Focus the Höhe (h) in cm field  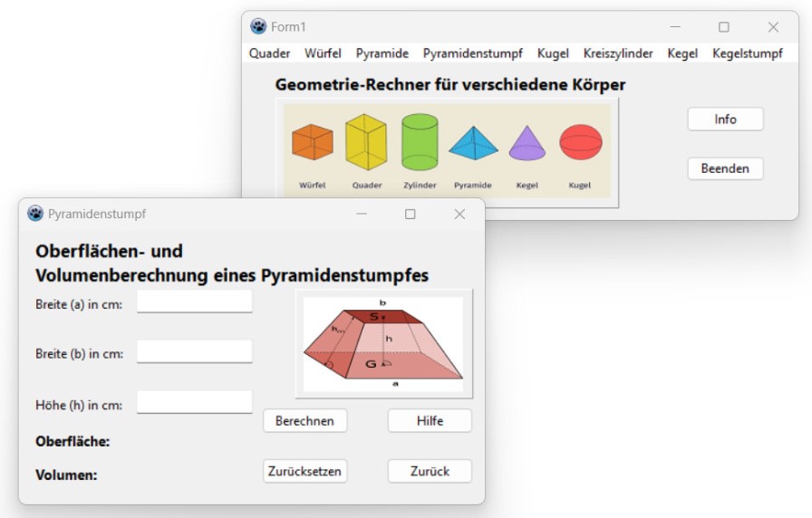pos(195,402)
